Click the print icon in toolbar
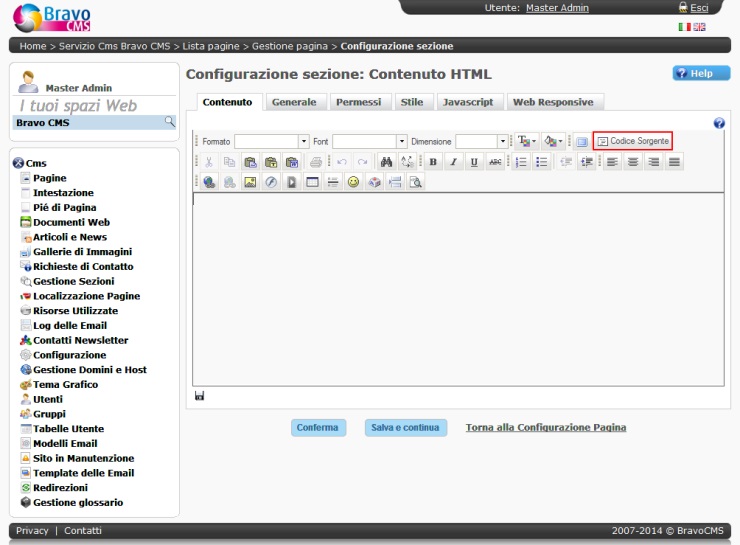This screenshot has height=545, width=740. (316, 162)
